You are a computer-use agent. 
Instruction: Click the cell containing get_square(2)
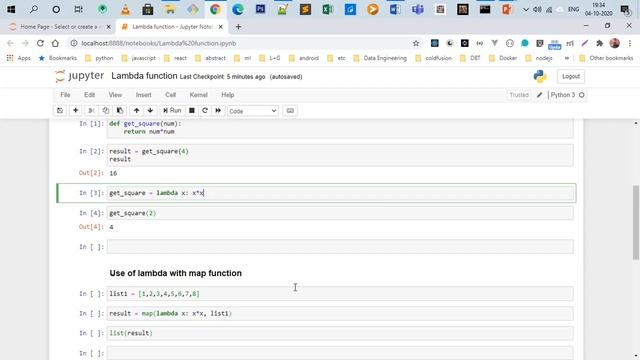click(340, 213)
